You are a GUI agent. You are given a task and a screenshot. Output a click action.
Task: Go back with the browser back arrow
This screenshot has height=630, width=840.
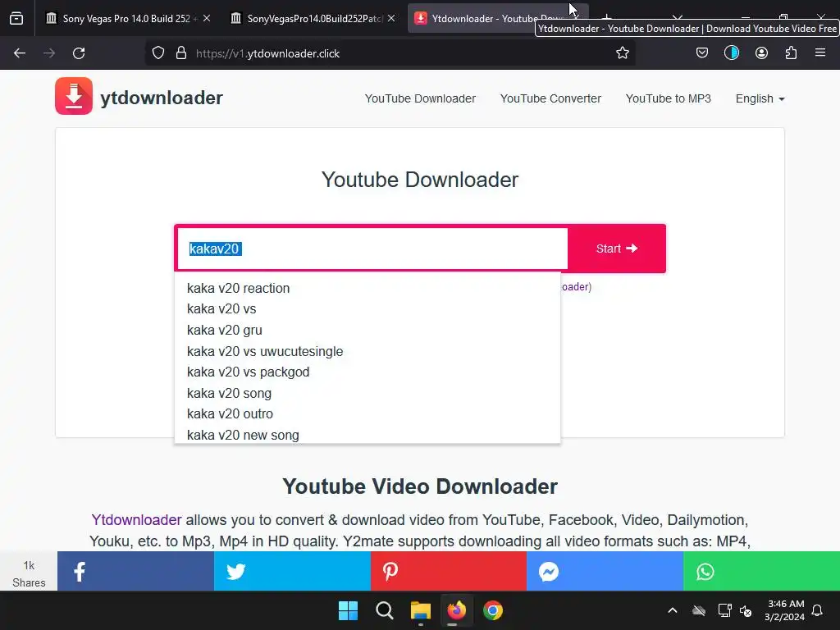(x=20, y=53)
